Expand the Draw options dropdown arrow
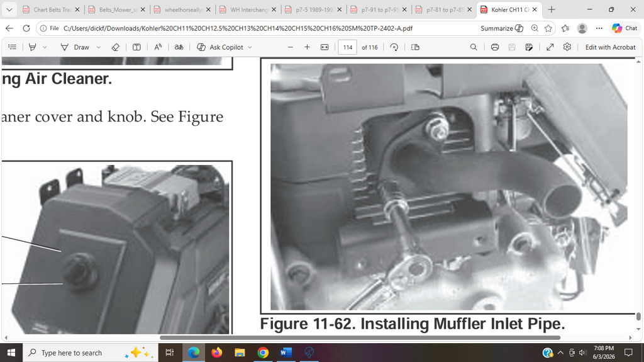 tap(99, 47)
